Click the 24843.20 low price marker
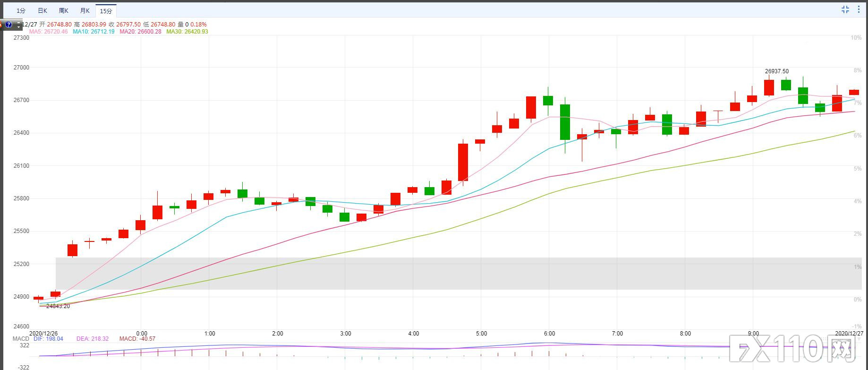868x370 pixels. (58, 306)
